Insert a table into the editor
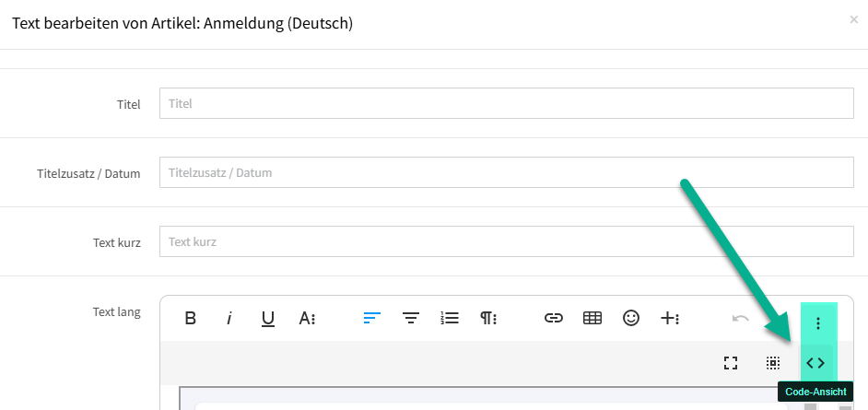Image resolution: width=868 pixels, height=410 pixels. pyautogui.click(x=592, y=319)
